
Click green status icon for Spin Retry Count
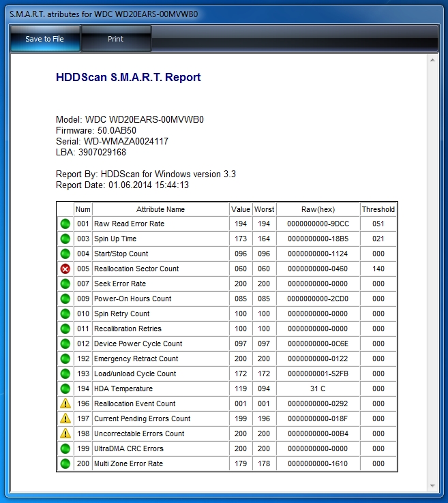(65, 314)
